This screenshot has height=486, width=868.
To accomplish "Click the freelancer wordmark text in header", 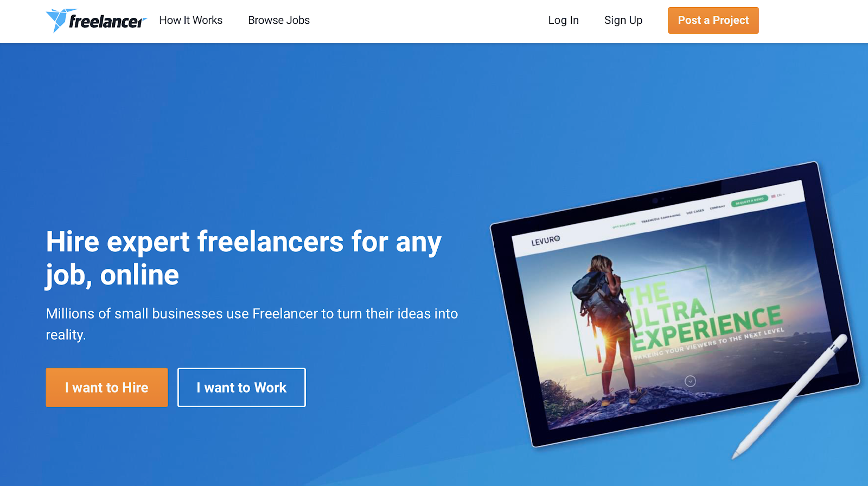I will [x=107, y=21].
